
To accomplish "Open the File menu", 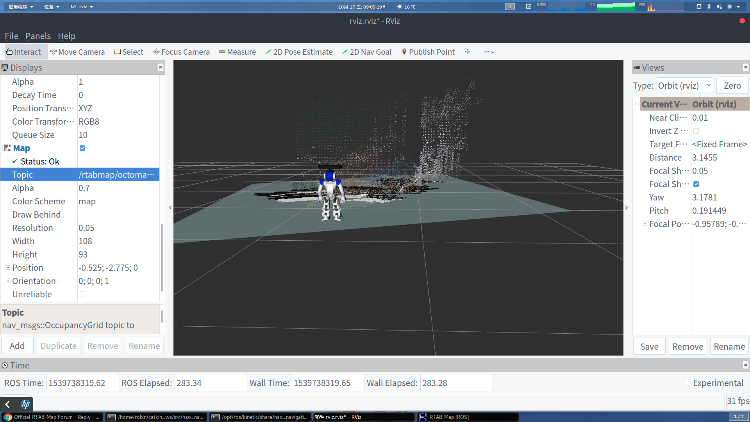I will click(11, 36).
